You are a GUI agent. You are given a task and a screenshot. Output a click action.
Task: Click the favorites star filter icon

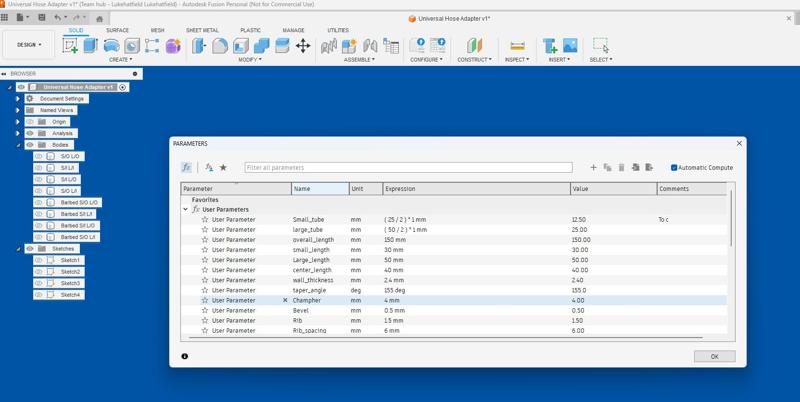pyautogui.click(x=223, y=168)
